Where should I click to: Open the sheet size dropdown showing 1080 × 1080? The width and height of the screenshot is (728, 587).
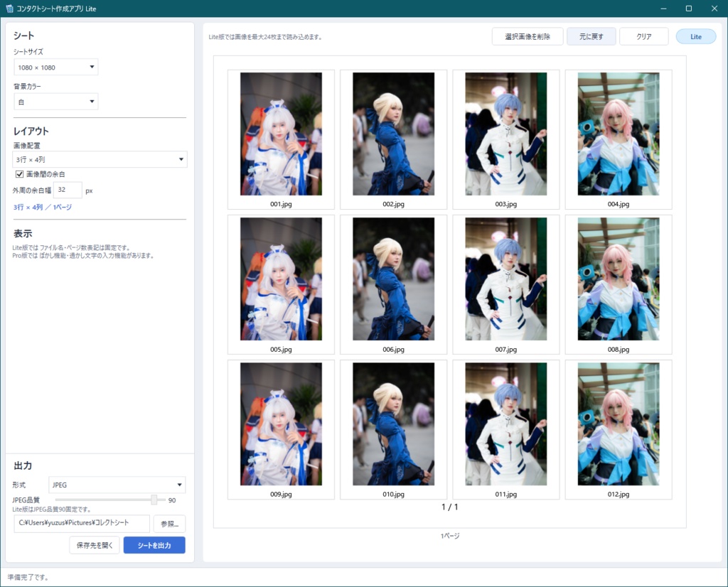55,68
